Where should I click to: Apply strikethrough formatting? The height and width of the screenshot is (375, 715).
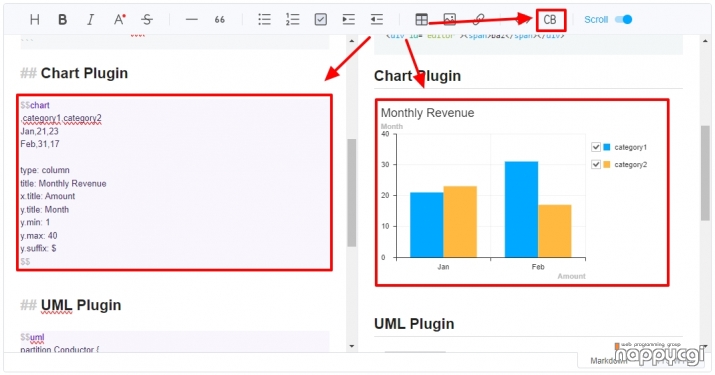[147, 20]
